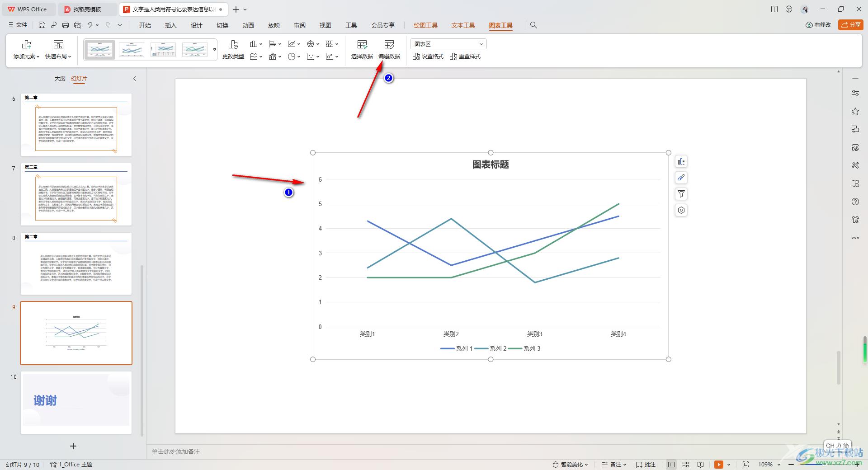This screenshot has height=470, width=868.
Task: Collapse slide panel with left chevron
Action: 134,79
